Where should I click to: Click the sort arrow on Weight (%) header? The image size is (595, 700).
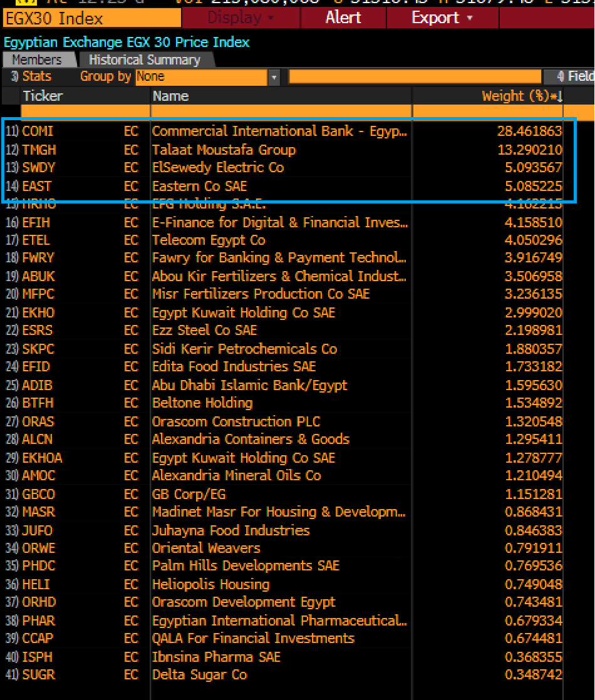tap(559, 96)
